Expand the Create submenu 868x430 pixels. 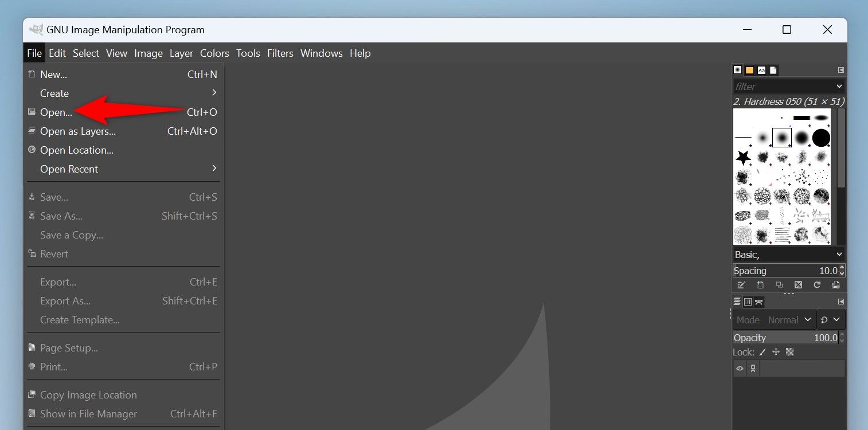click(x=123, y=93)
